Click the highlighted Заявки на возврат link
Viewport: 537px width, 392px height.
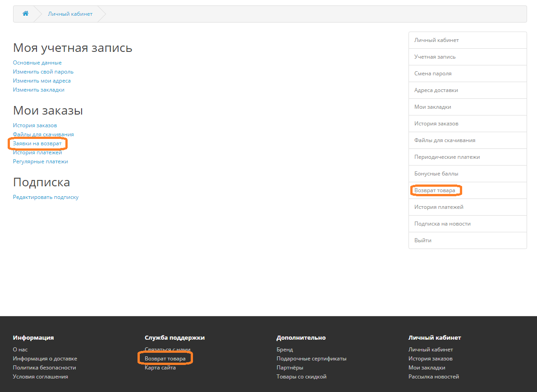[37, 143]
